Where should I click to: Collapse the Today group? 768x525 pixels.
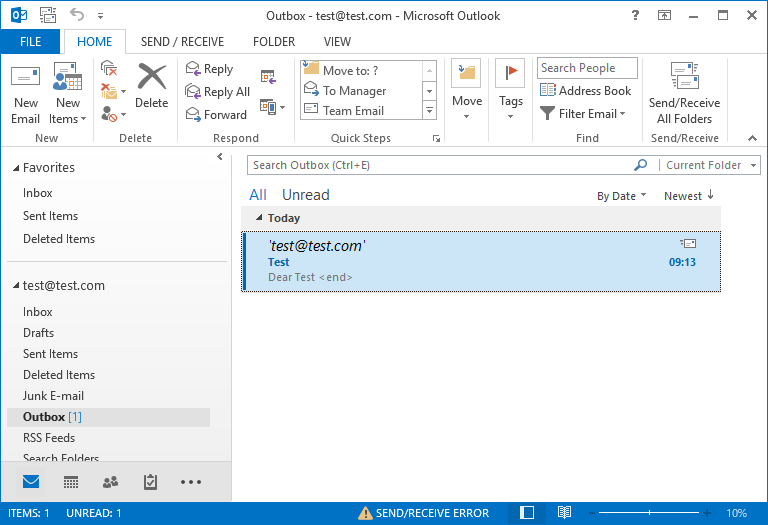pos(259,217)
